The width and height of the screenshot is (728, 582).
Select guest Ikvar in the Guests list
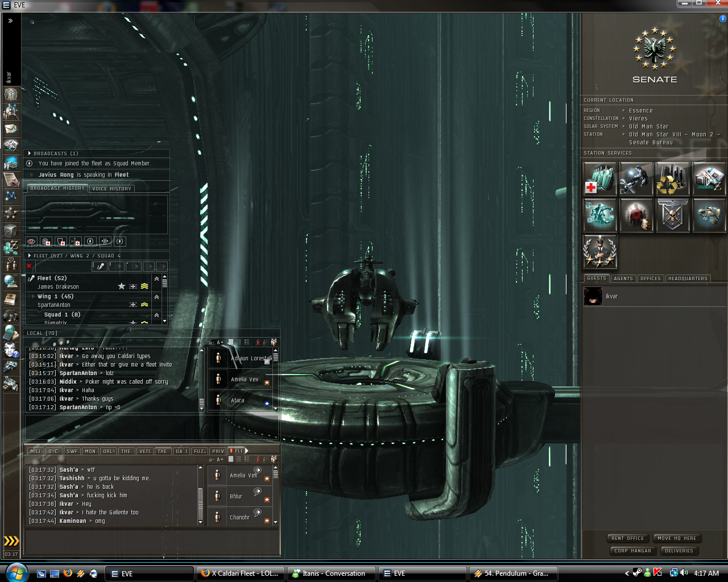(653, 296)
